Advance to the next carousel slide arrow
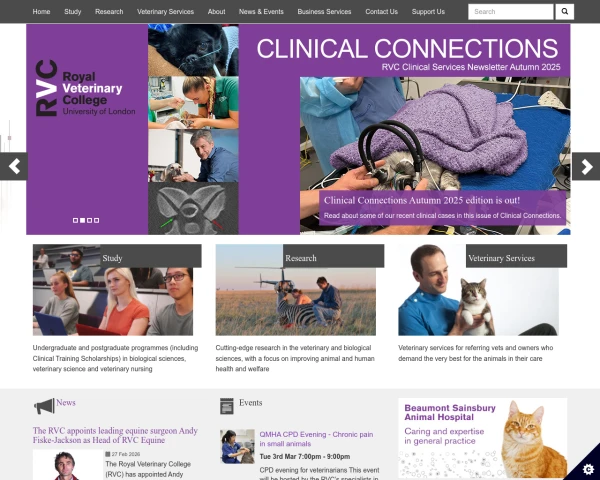 click(x=586, y=166)
